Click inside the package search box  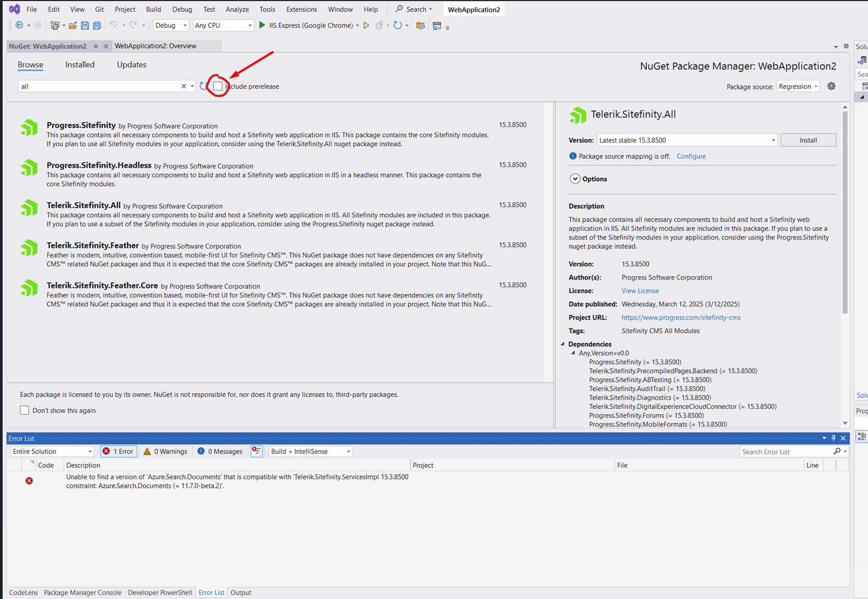[94, 86]
